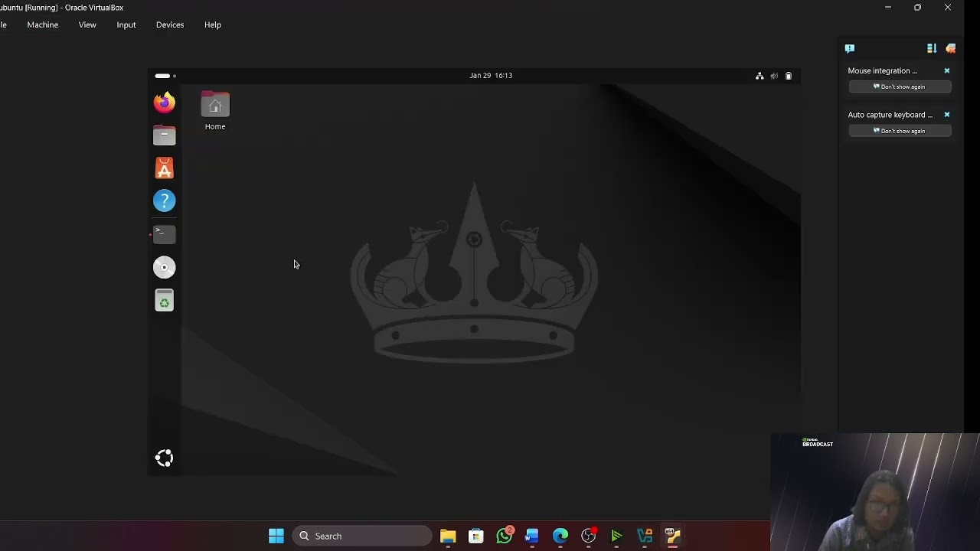Viewport: 980px width, 551px height.
Task: Open Firefox from the Ubuntu dock
Action: pyautogui.click(x=165, y=103)
